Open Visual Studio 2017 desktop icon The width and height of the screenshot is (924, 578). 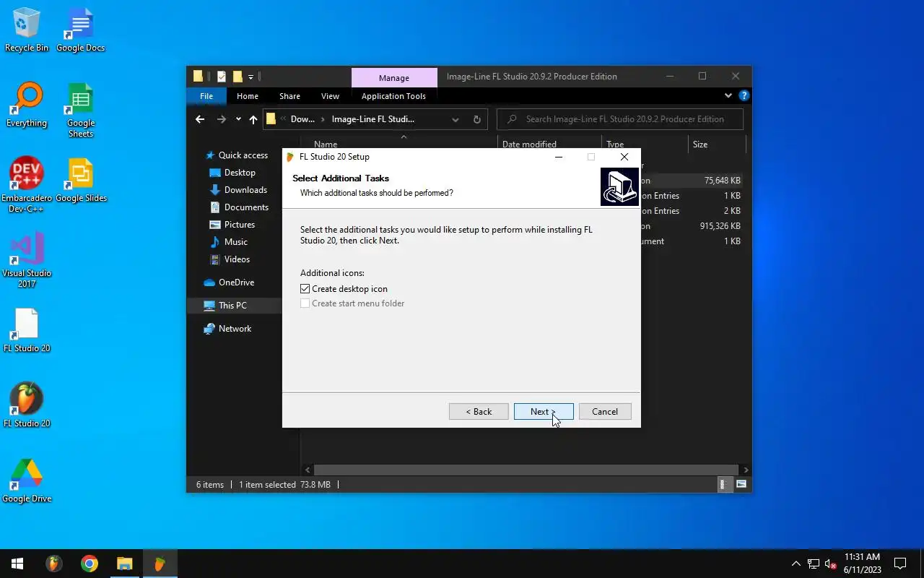click(27, 260)
